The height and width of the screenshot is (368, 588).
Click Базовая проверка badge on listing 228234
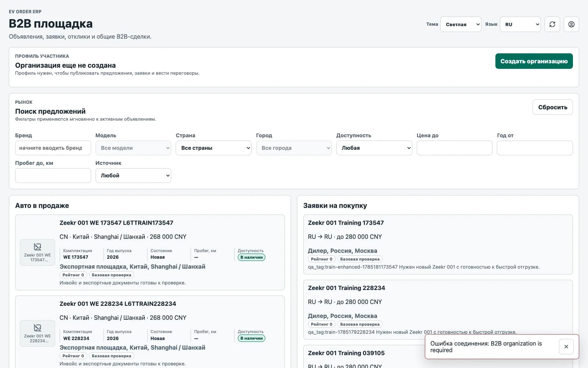tap(111, 356)
